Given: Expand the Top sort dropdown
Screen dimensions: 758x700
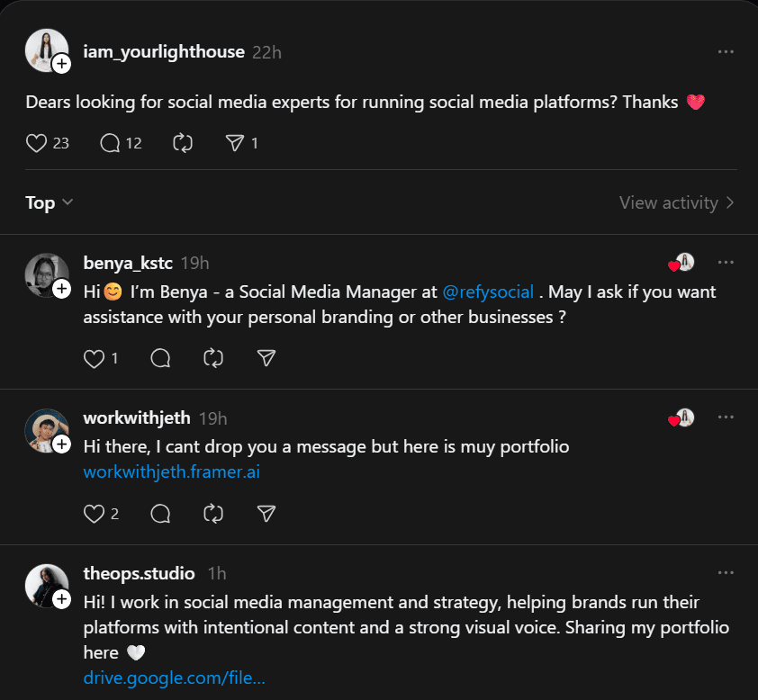Looking at the screenshot, I should [x=49, y=203].
